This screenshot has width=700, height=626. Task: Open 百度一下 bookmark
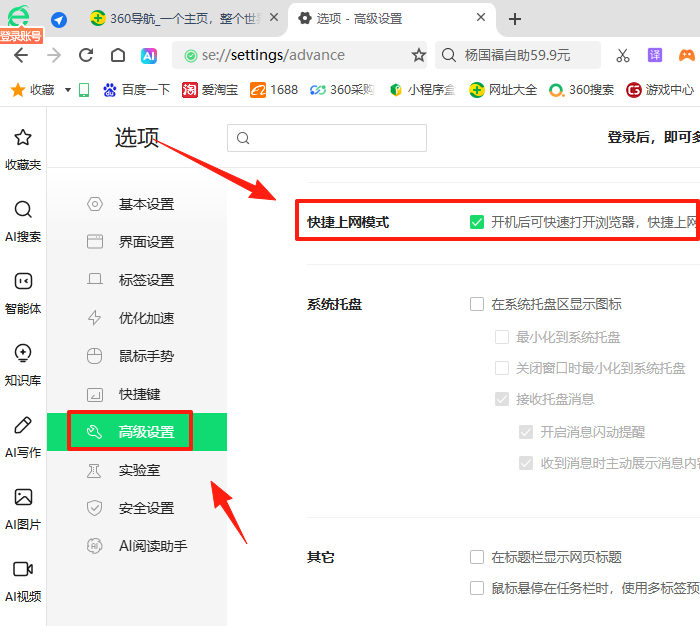[136, 90]
